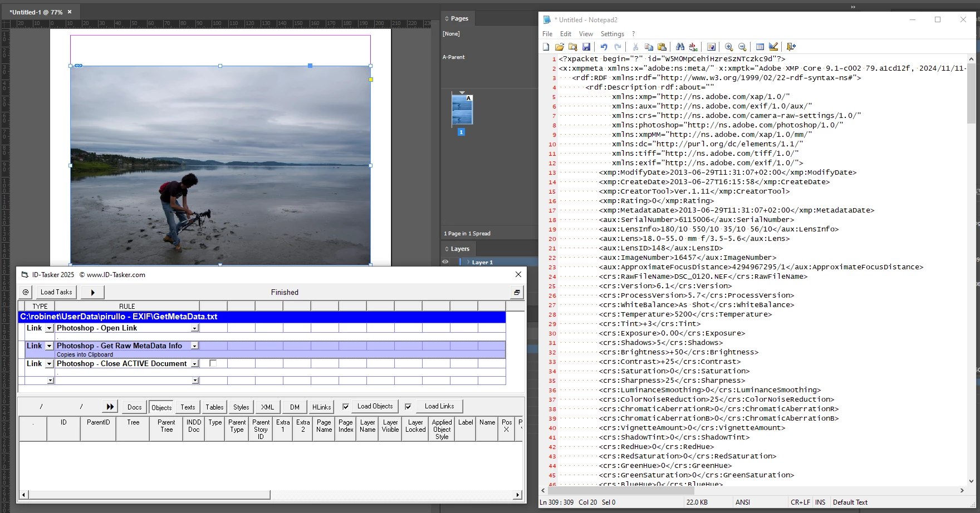Open the type dropdown in the Get Raw MetaData row
This screenshot has height=513, width=980.
49,346
